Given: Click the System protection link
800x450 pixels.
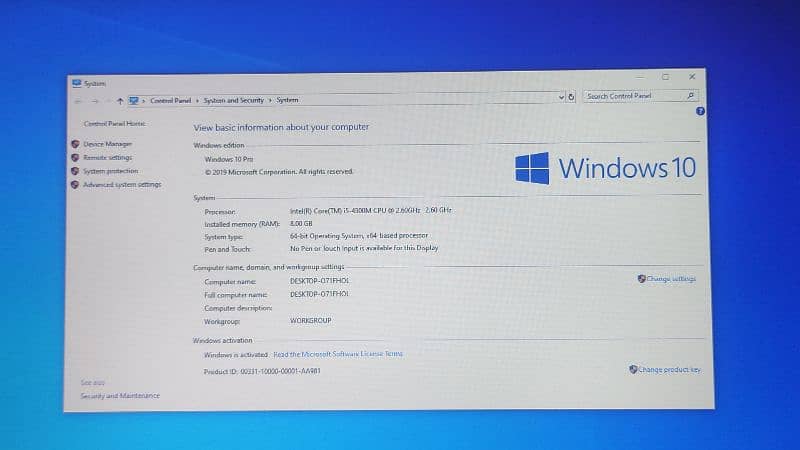Looking at the screenshot, I should (x=110, y=171).
